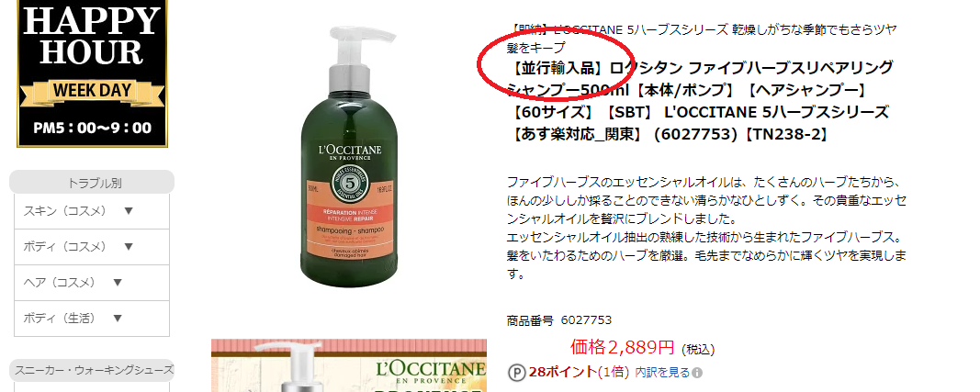Click the 【並行輸入品】 product title

coord(701,101)
